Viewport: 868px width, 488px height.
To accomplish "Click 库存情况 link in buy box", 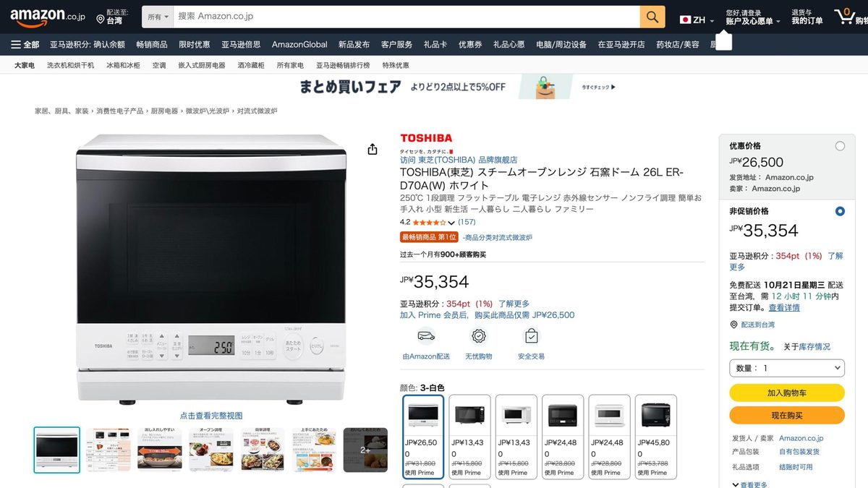I will (814, 347).
